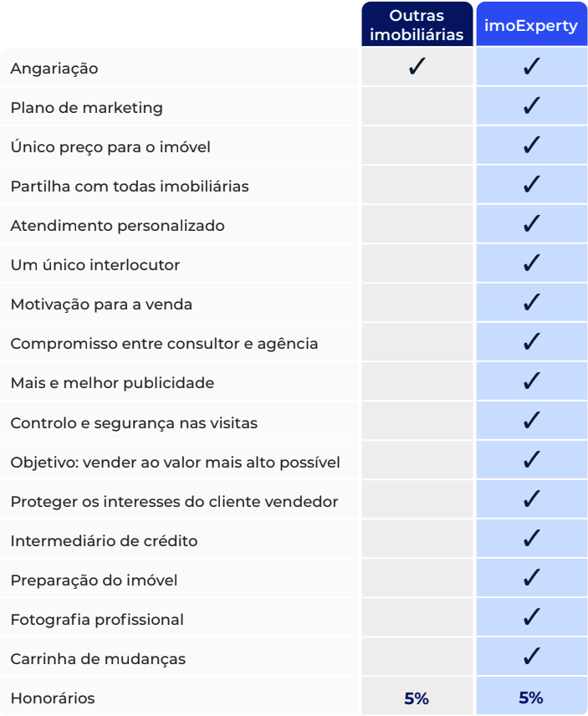Click the 5% Honorários value under imoExperty
This screenshot has height=716, width=588.
tap(531, 698)
